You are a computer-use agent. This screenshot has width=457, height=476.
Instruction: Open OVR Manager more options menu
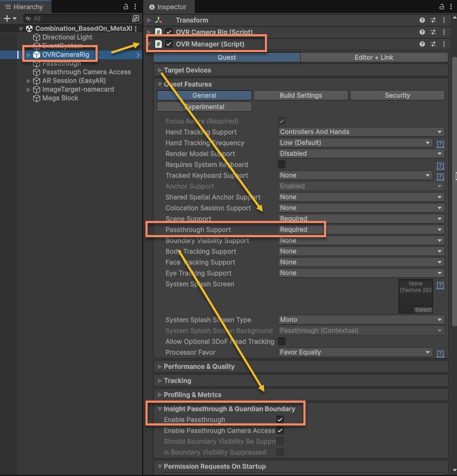tap(444, 44)
